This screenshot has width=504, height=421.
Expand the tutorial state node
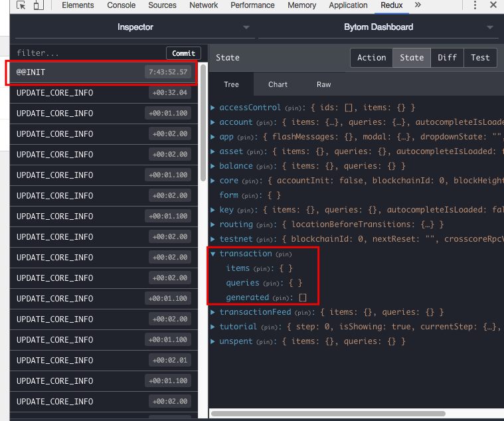click(x=212, y=327)
